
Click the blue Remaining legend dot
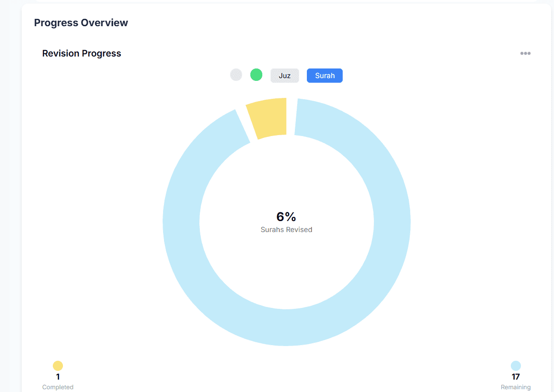[515, 366]
